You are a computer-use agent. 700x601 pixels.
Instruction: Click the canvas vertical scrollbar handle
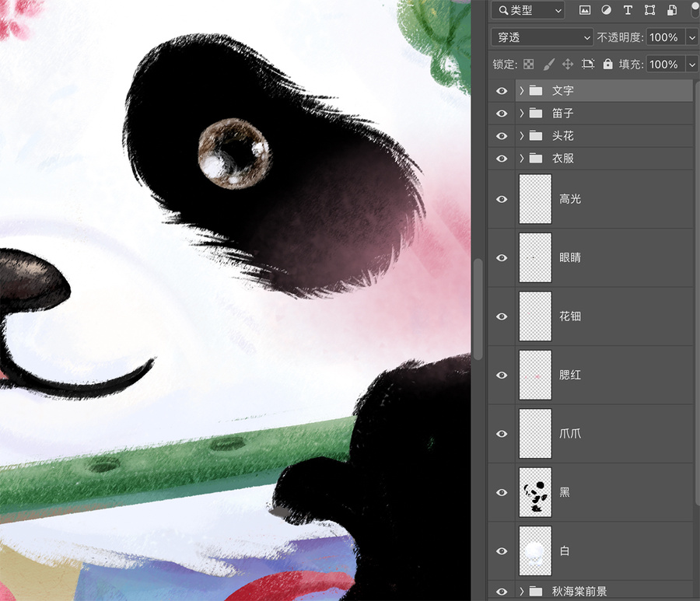click(x=478, y=309)
